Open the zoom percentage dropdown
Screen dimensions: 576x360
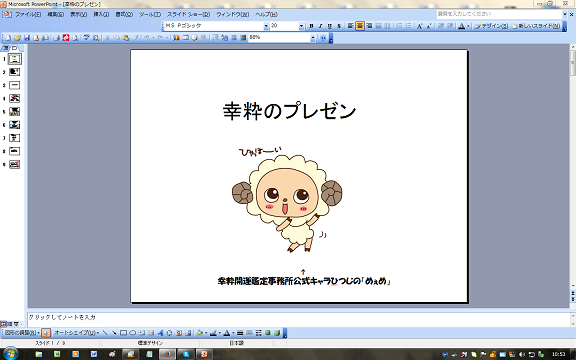(313, 37)
